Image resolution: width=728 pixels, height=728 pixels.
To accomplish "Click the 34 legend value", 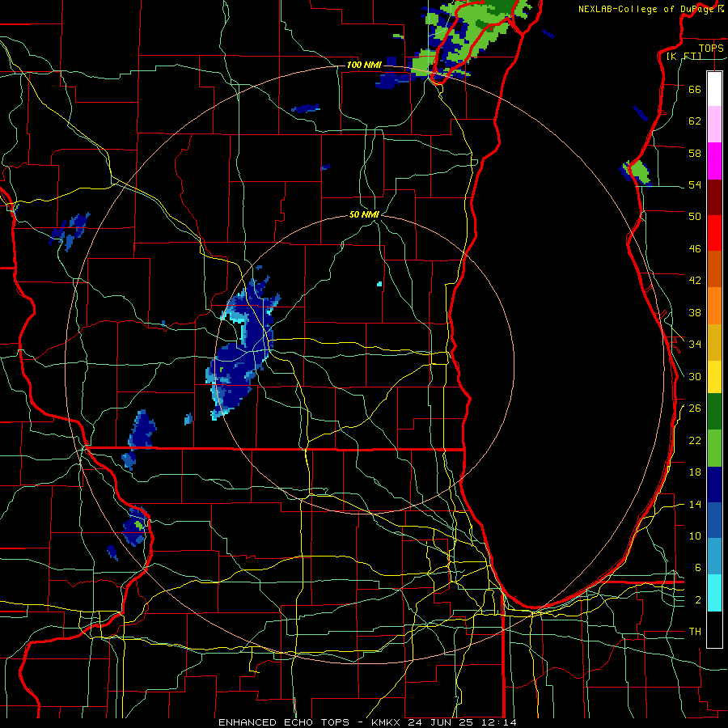I will pos(695,345).
